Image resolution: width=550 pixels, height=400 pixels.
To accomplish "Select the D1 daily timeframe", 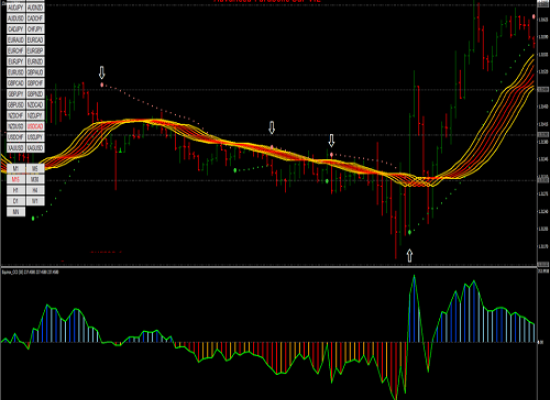I will [16, 201].
